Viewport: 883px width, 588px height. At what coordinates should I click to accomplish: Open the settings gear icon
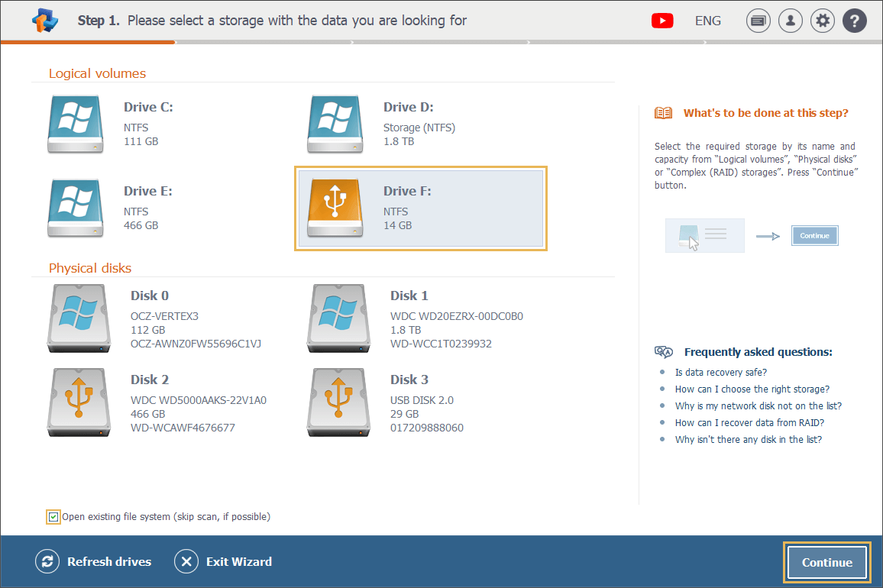823,21
